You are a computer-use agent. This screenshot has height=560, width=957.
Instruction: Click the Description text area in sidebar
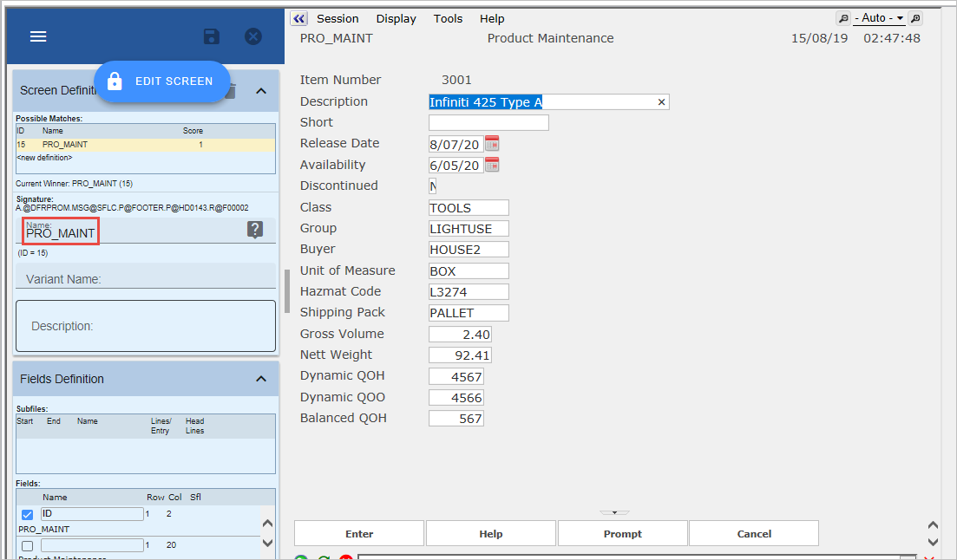[145, 326]
